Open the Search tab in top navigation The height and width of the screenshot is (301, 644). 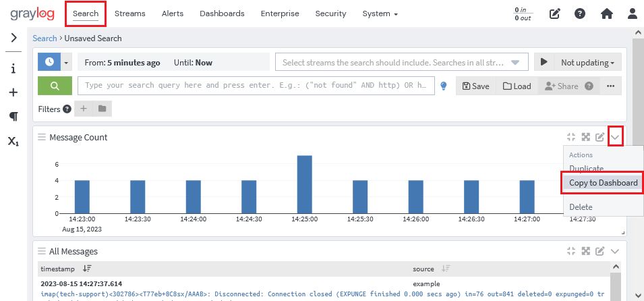pos(86,13)
